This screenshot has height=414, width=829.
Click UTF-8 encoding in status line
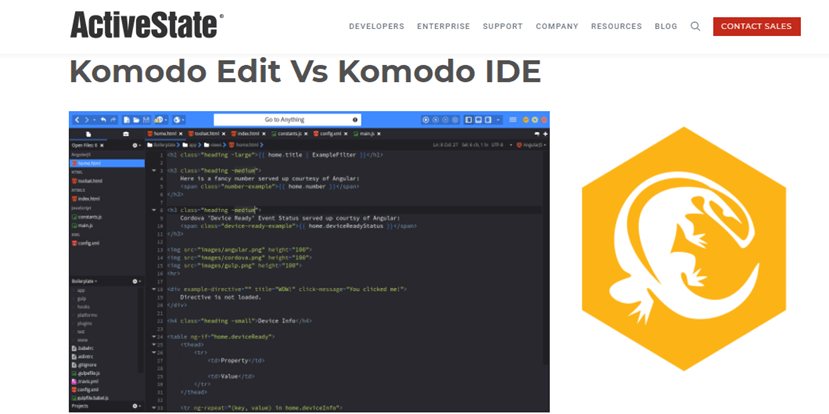pyautogui.click(x=497, y=145)
